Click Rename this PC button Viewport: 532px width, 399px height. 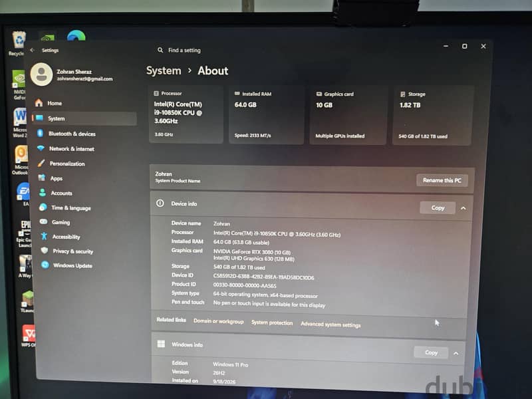[x=442, y=180]
